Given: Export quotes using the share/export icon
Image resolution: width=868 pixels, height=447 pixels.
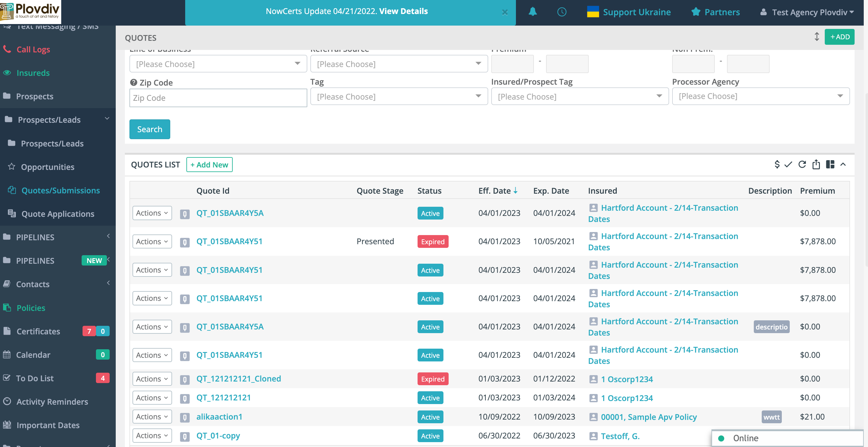Looking at the screenshot, I should (x=816, y=165).
